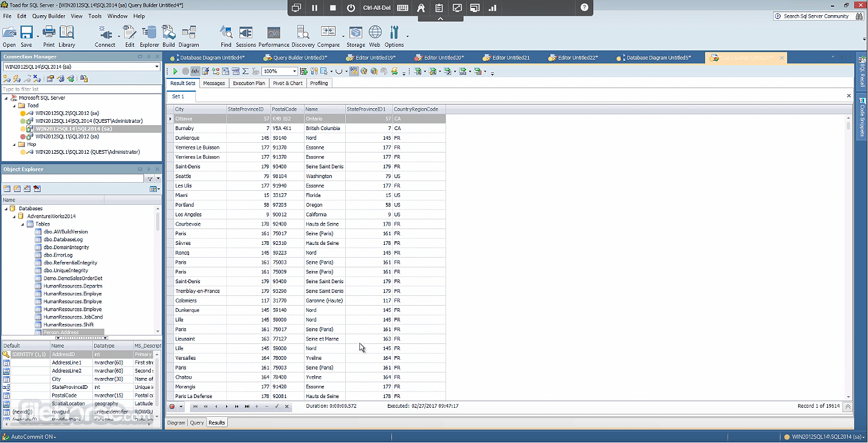Switch to the Diagram bottom tab
This screenshot has width=868, height=443.
click(x=176, y=423)
